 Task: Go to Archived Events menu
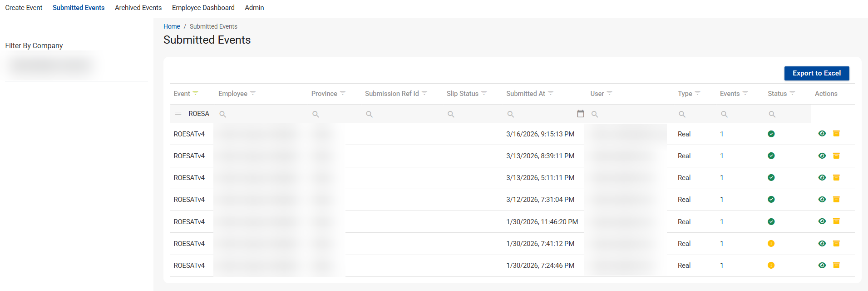pos(138,8)
